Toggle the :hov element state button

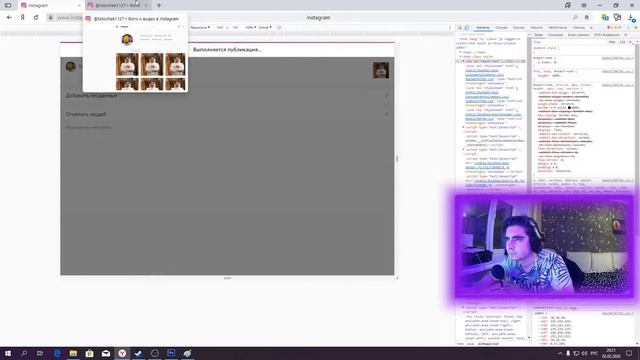point(612,42)
